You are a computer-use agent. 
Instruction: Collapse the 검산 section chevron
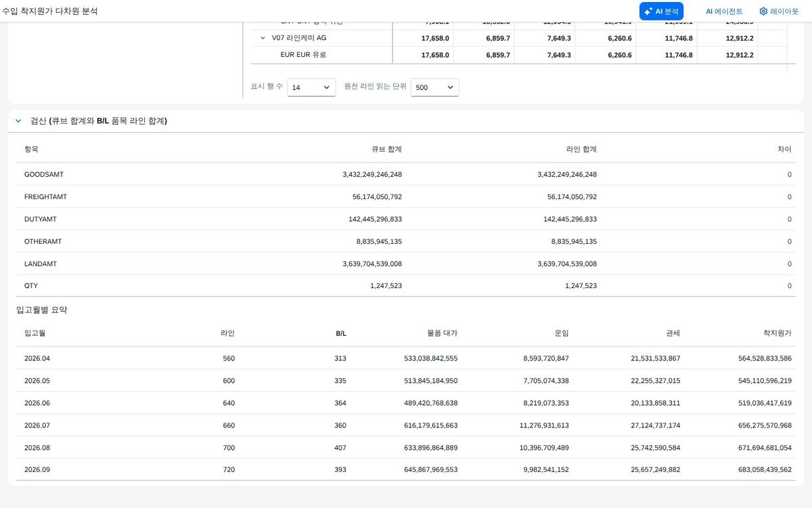tap(18, 121)
